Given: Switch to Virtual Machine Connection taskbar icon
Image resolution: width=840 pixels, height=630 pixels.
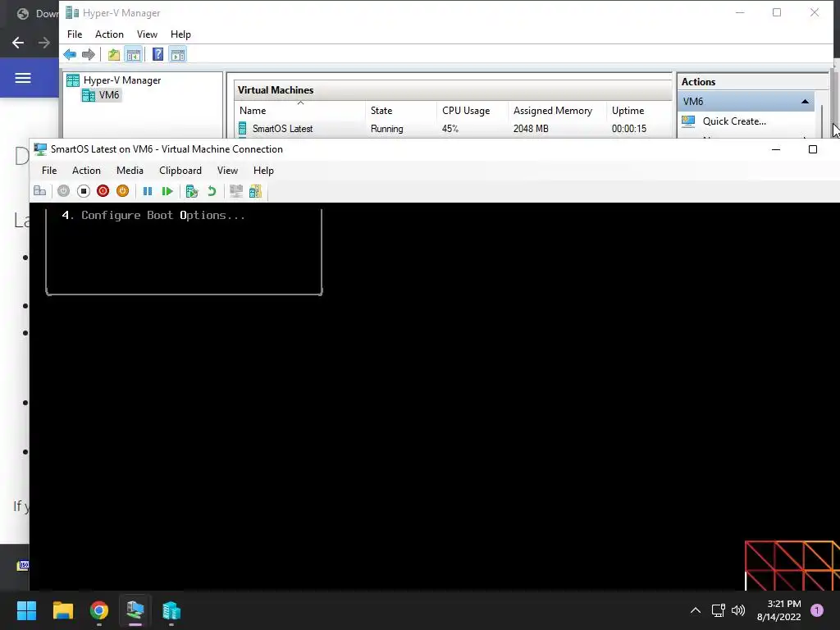Looking at the screenshot, I should point(135,610).
